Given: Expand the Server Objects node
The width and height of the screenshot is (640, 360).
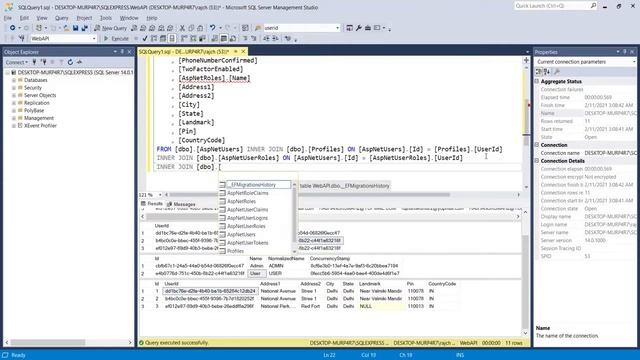Looking at the screenshot, I should point(14,95).
